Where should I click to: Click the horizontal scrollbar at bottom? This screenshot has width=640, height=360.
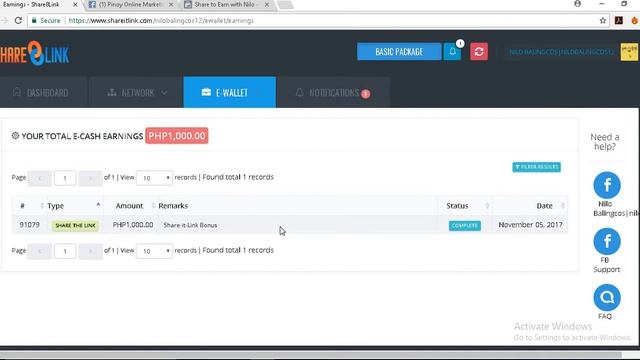tap(311, 354)
